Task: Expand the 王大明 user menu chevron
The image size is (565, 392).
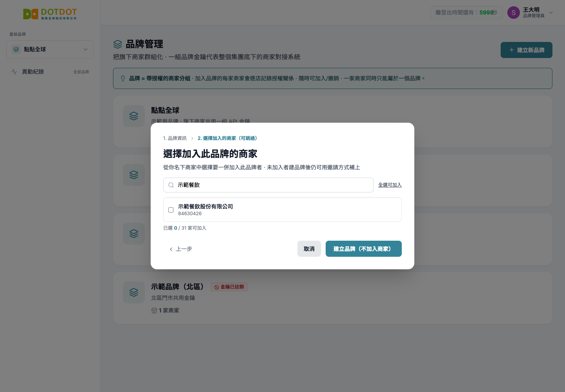Action: pos(551,13)
